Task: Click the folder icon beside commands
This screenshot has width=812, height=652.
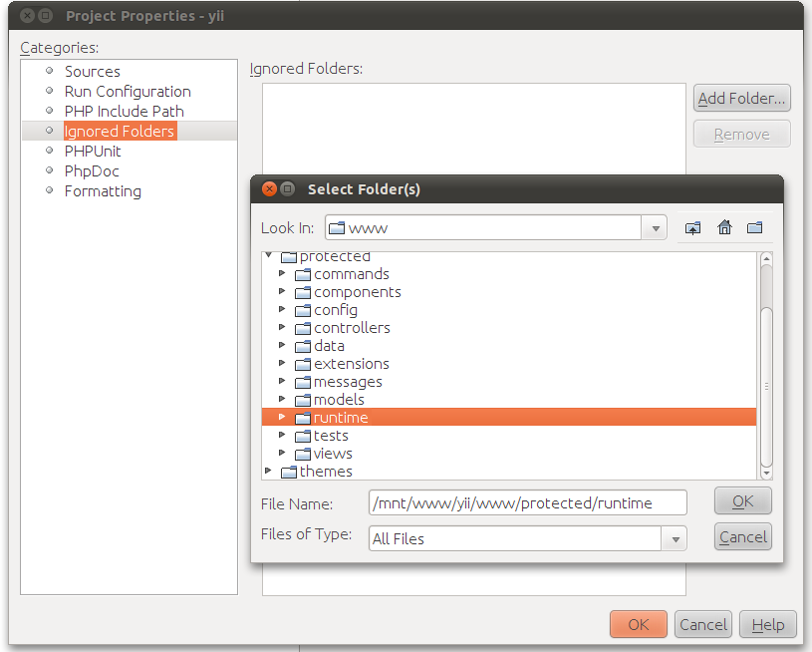Action: click(303, 274)
